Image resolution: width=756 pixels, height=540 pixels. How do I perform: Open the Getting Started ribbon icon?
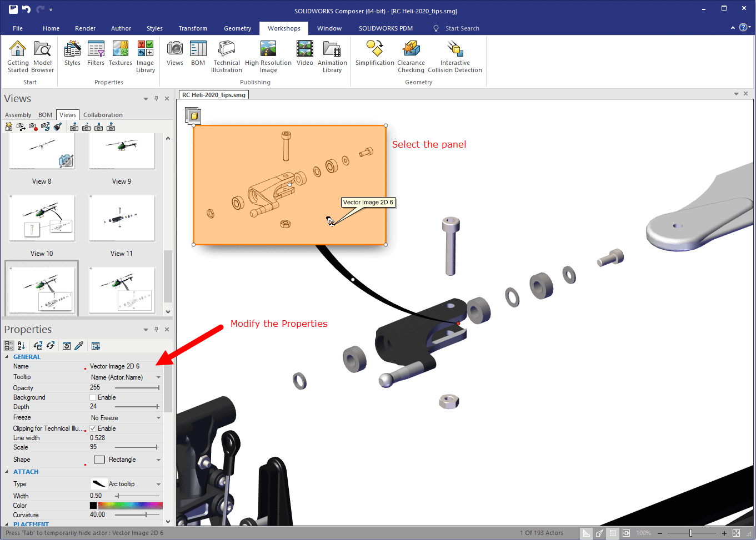pyautogui.click(x=18, y=56)
